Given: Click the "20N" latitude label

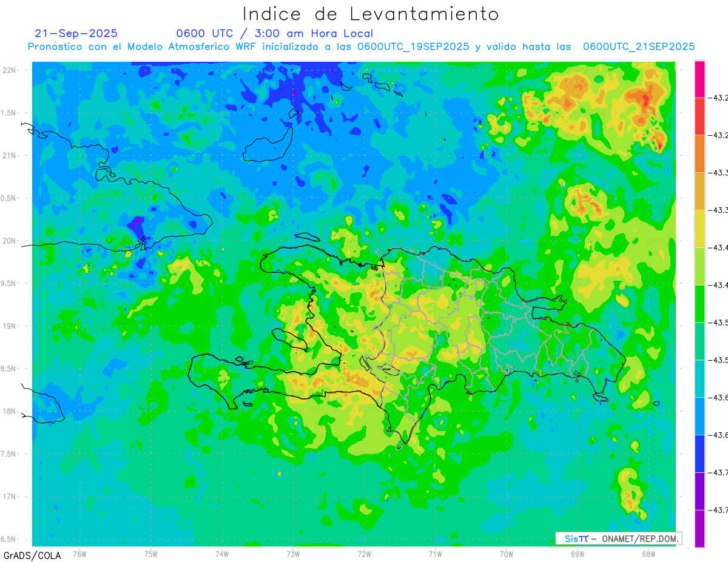Looking at the screenshot, I should (x=9, y=241).
